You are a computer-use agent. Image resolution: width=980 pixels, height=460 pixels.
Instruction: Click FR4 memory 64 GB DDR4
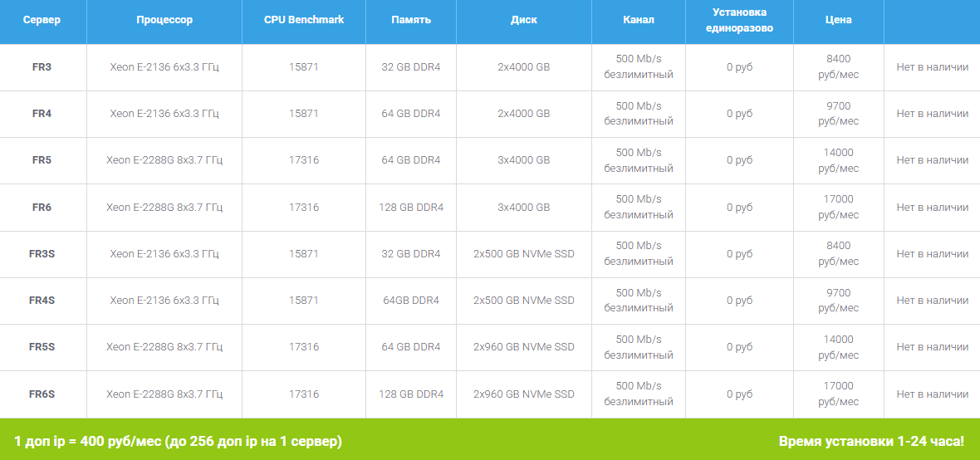(411, 114)
